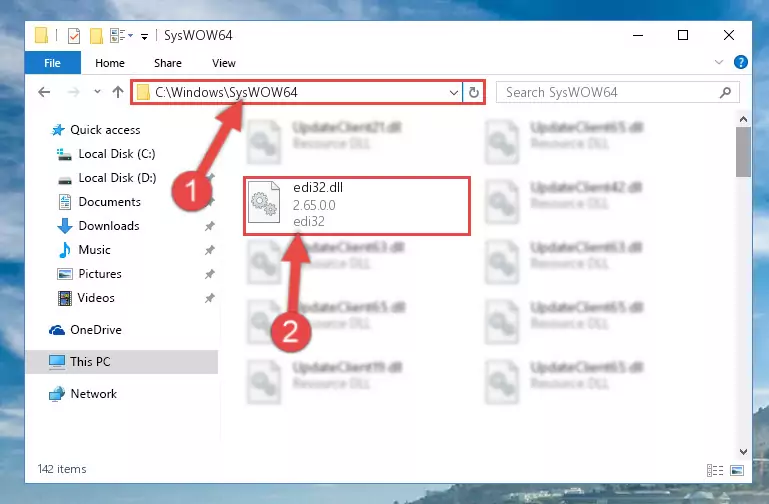Go up one folder level
Screen dimensions: 769x504
click(x=118, y=92)
